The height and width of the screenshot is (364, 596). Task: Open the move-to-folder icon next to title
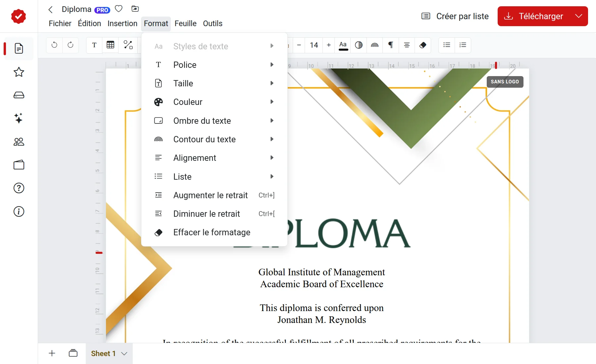135,9
